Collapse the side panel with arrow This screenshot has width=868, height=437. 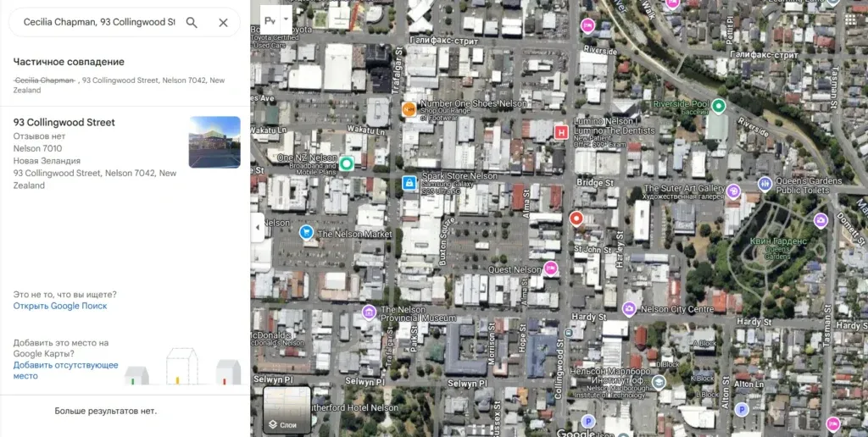(x=258, y=227)
